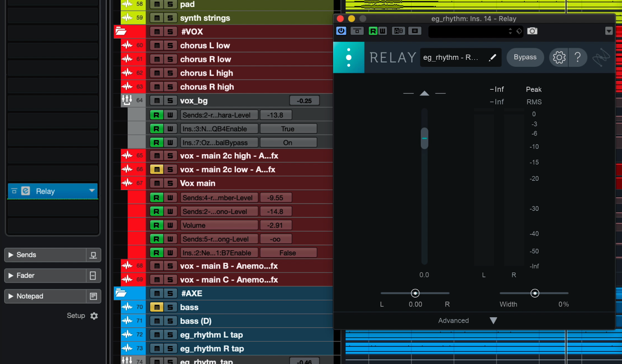Click A/B compare icon in plugin header
Image resolution: width=622 pixels, height=364 pixels.
coord(398,31)
